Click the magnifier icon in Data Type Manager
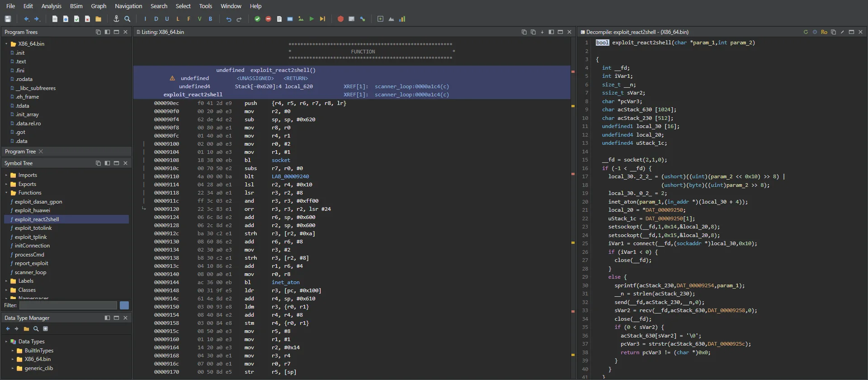868x380 pixels. tap(36, 329)
